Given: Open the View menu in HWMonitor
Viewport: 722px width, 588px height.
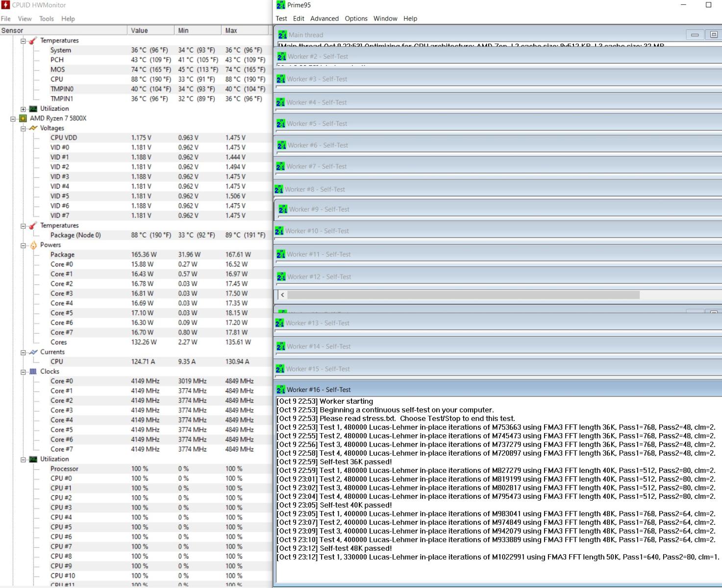Looking at the screenshot, I should click(x=25, y=19).
